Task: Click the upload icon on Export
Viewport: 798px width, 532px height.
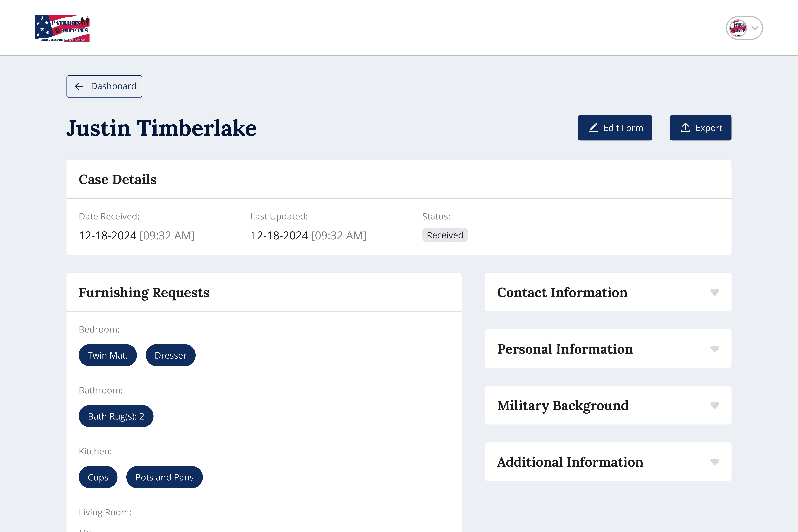Action: (x=685, y=128)
